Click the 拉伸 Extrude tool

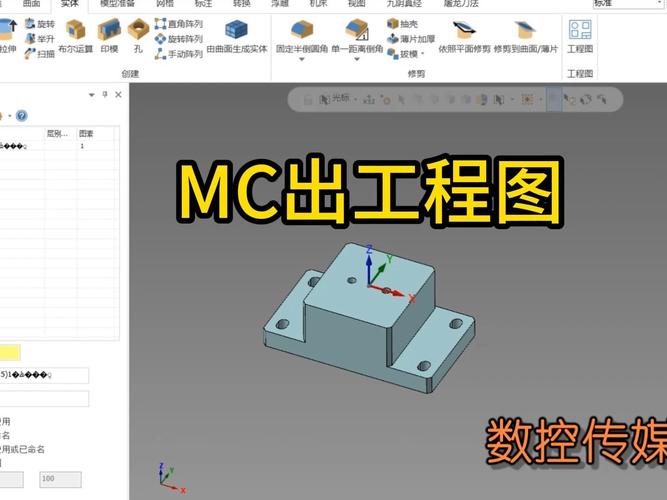click(8, 37)
